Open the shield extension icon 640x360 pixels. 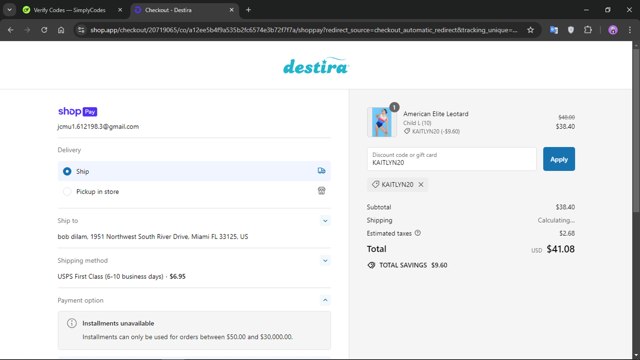[571, 30]
